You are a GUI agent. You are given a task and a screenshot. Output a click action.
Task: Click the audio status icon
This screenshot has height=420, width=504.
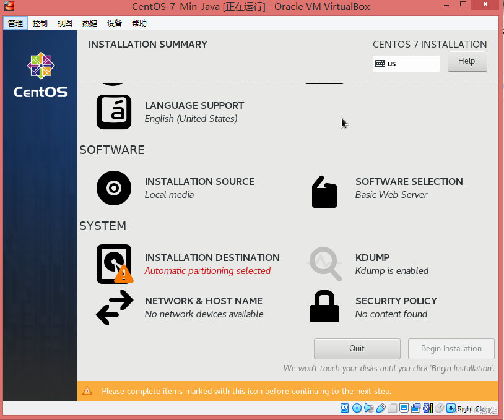368,408
